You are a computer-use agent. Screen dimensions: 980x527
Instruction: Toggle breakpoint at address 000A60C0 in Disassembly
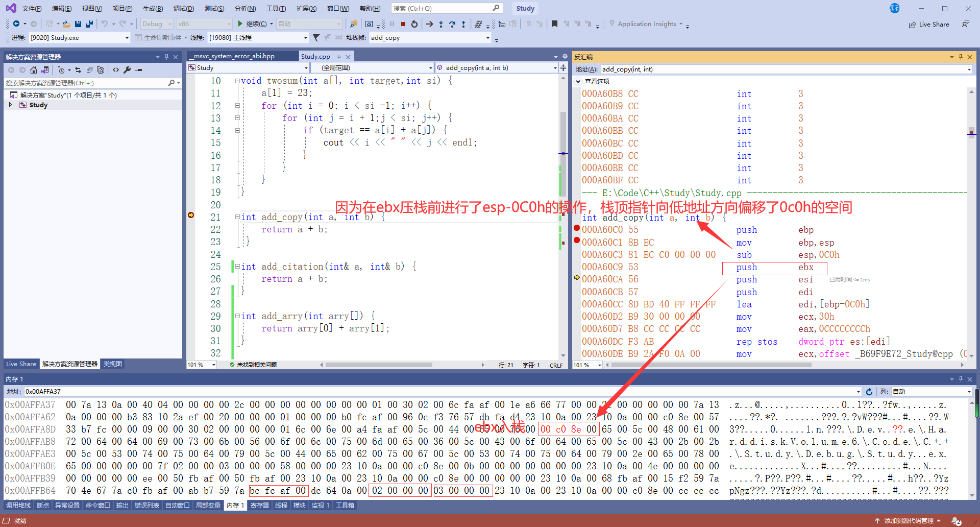tap(577, 228)
